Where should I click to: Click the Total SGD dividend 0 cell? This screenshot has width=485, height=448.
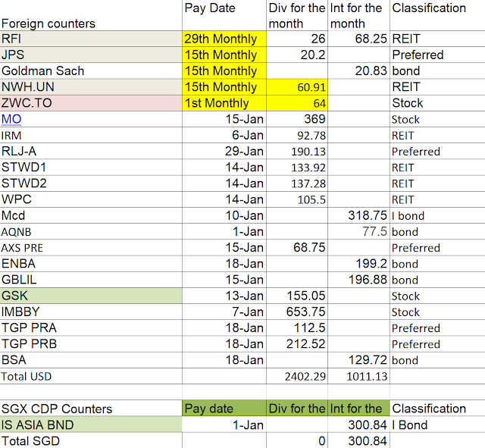point(297,440)
